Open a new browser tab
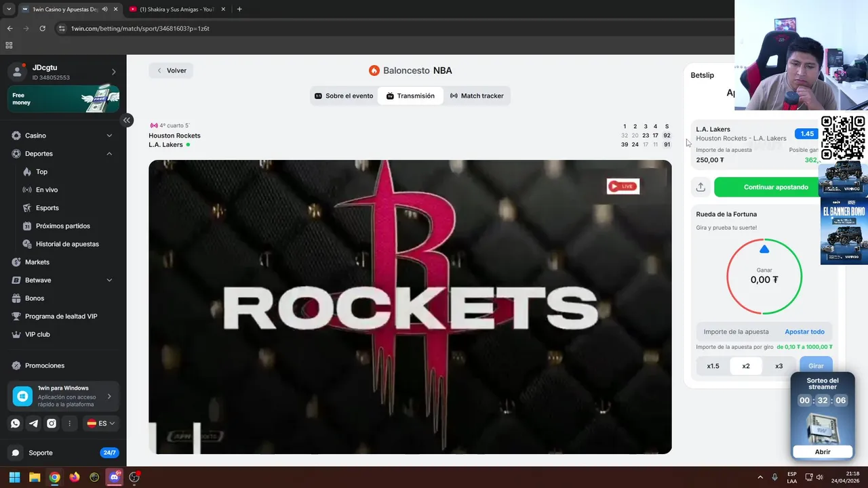Image resolution: width=868 pixels, height=488 pixels. click(x=239, y=9)
